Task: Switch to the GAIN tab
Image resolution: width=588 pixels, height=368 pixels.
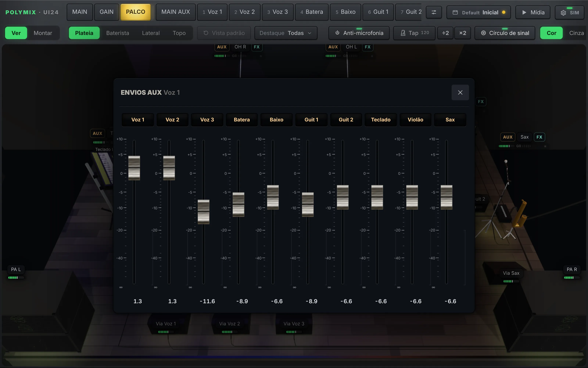Action: point(106,12)
